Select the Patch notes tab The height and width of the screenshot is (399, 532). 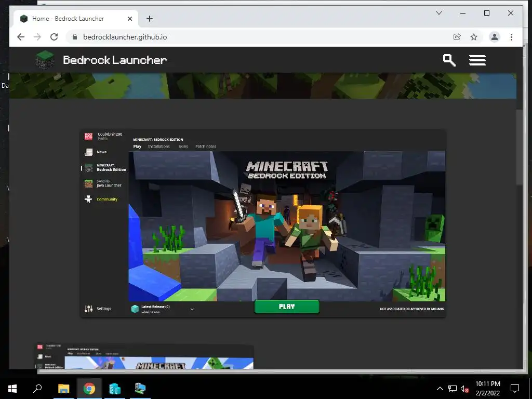(x=206, y=147)
